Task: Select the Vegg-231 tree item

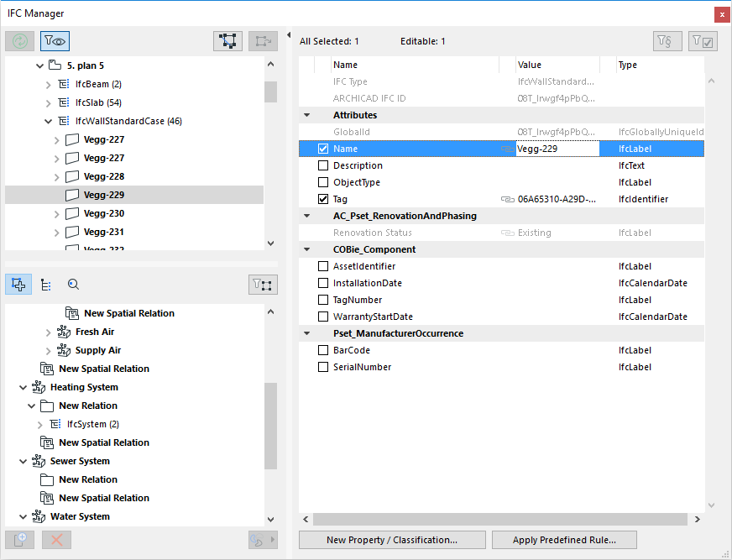Action: 103,232
